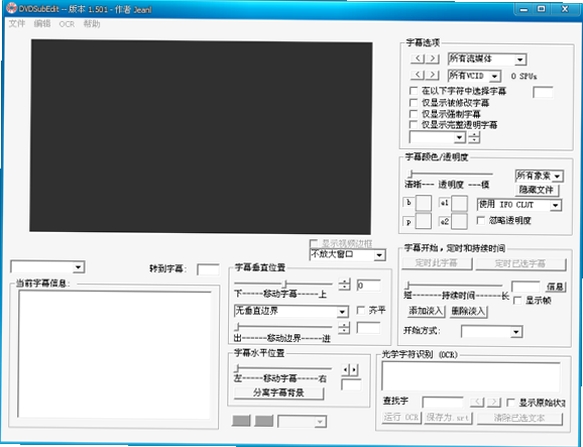
Task: Click the e2 color swatch
Action: [x=459, y=221]
